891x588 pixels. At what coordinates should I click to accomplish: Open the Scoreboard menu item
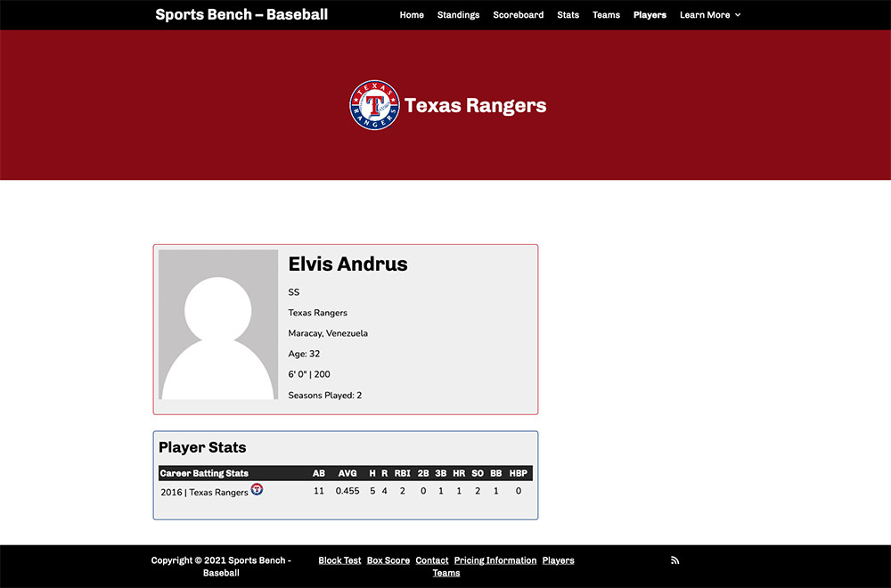point(519,15)
